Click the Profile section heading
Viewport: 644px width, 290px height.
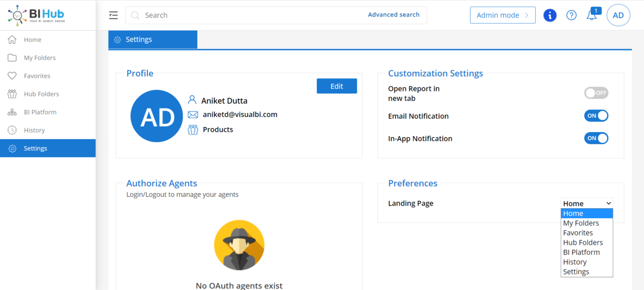point(140,73)
